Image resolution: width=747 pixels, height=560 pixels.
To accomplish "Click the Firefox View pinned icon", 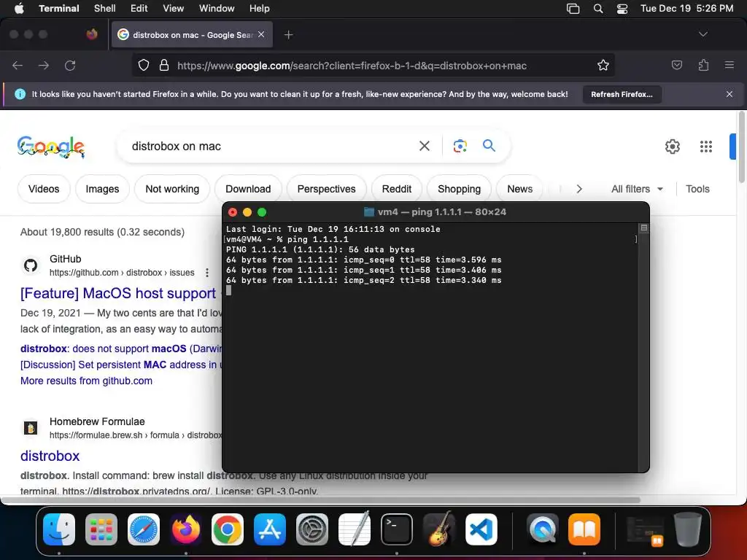I will tap(92, 34).
